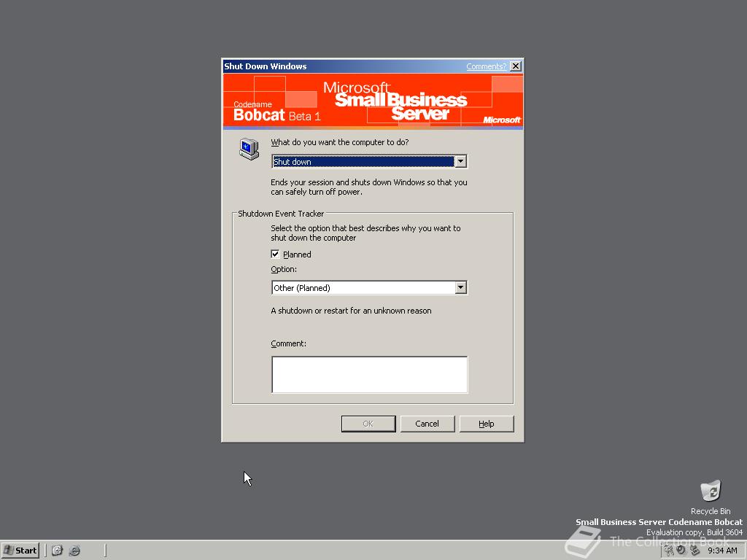Click 'What do you want the computer to do?' text
This screenshot has width=747, height=560.
(340, 142)
